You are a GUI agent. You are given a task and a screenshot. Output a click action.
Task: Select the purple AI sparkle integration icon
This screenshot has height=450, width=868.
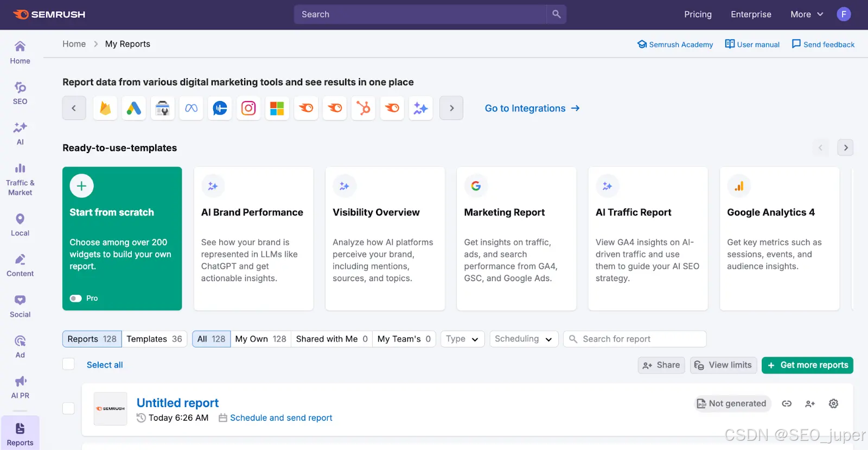pyautogui.click(x=421, y=109)
